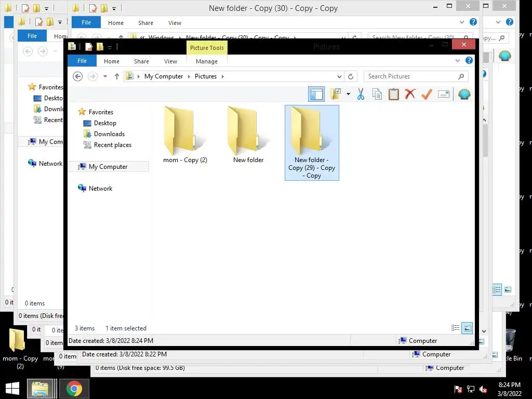Click new folder icon in Pictures quick access toolbar
532x399 pixels.
click(100, 47)
